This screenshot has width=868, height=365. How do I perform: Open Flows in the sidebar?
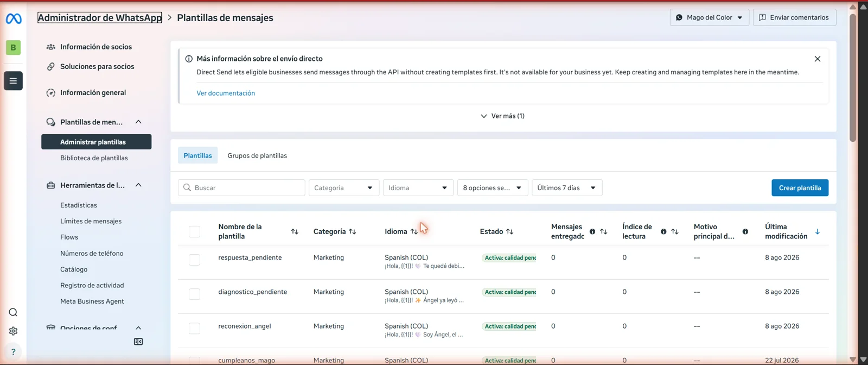[x=69, y=237]
